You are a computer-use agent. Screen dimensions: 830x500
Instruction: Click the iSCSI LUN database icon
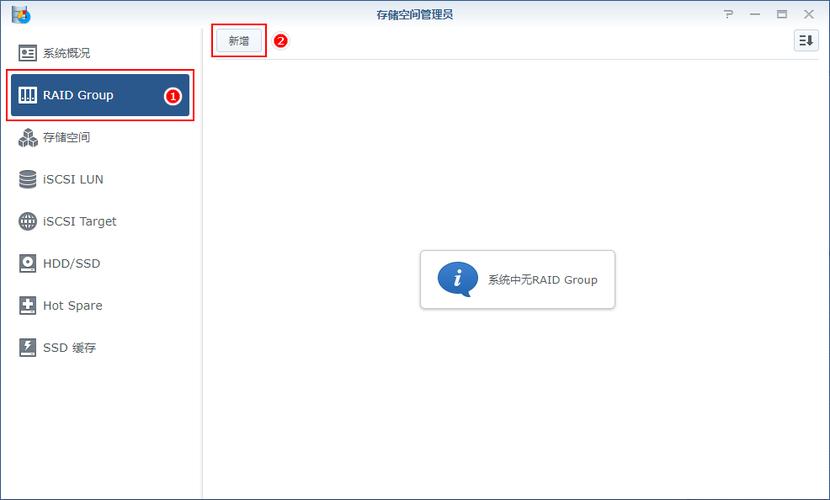28,179
